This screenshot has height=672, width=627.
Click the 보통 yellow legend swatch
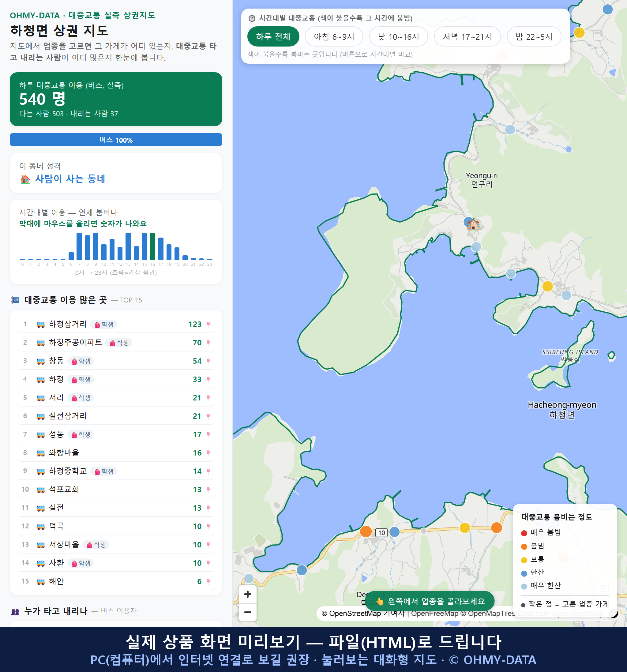[524, 560]
